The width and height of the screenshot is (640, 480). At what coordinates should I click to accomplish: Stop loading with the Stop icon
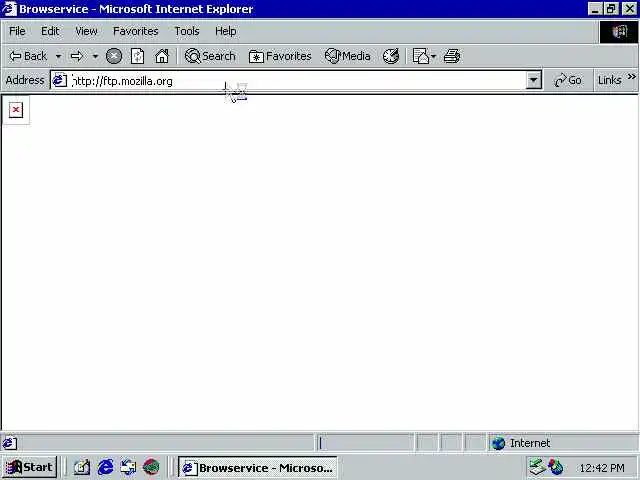pos(114,56)
